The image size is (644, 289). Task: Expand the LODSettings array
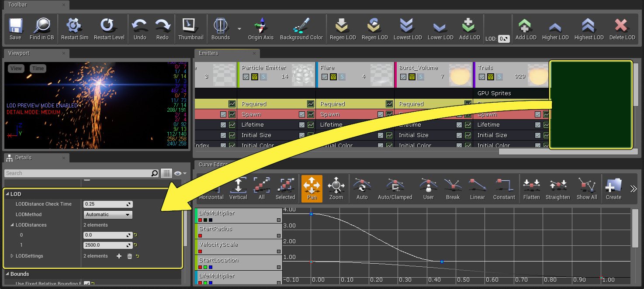(x=12, y=256)
